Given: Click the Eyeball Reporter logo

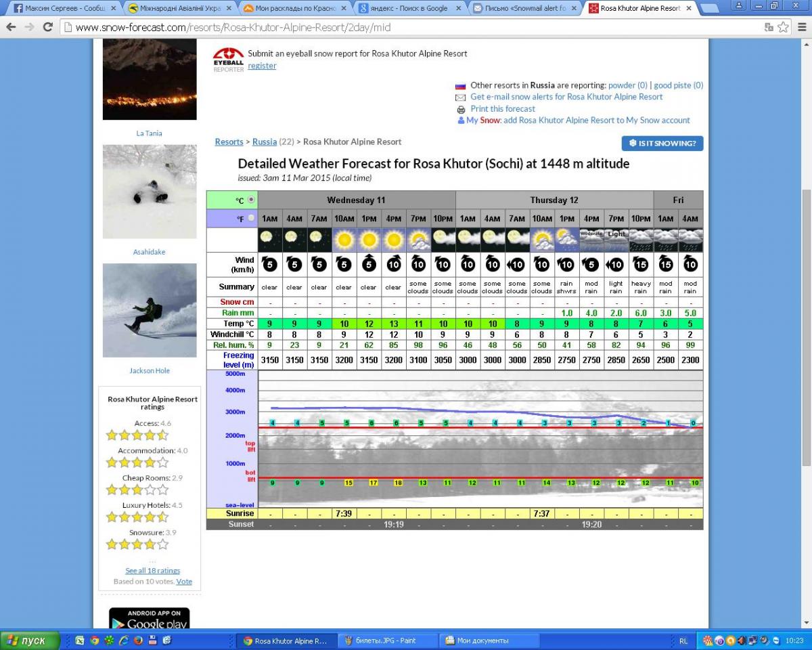Looking at the screenshot, I should (229, 60).
